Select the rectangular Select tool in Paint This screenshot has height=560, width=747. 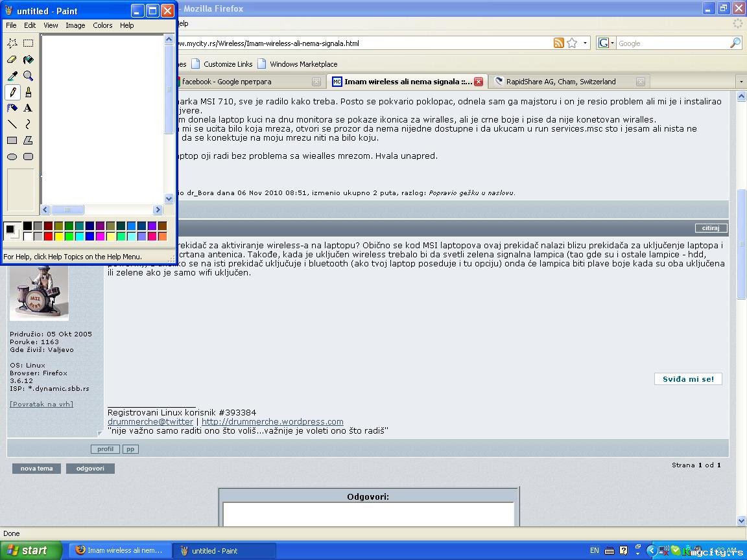(x=29, y=43)
